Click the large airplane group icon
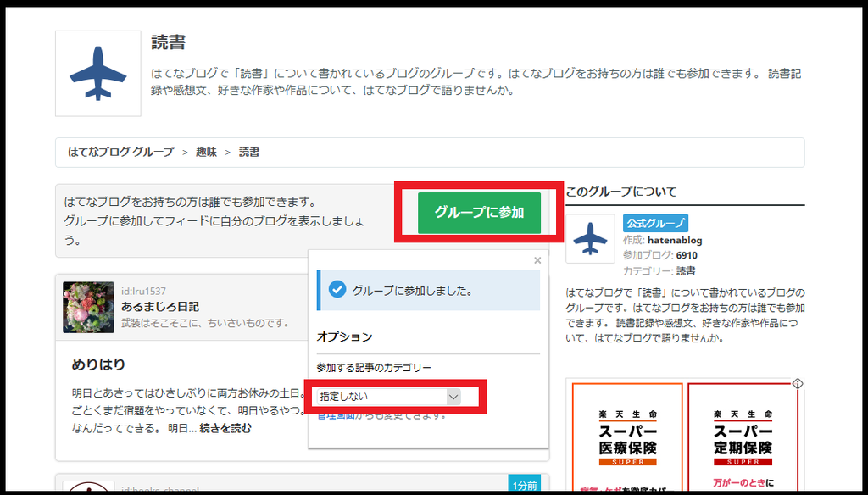This screenshot has width=868, height=495. click(98, 74)
